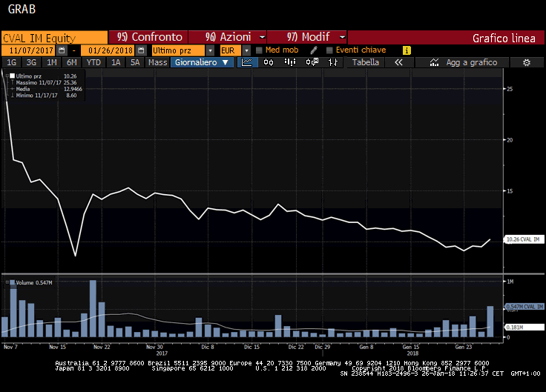The width and height of the screenshot is (546, 392).
Task: Select the 6M time range
Action: point(72,62)
